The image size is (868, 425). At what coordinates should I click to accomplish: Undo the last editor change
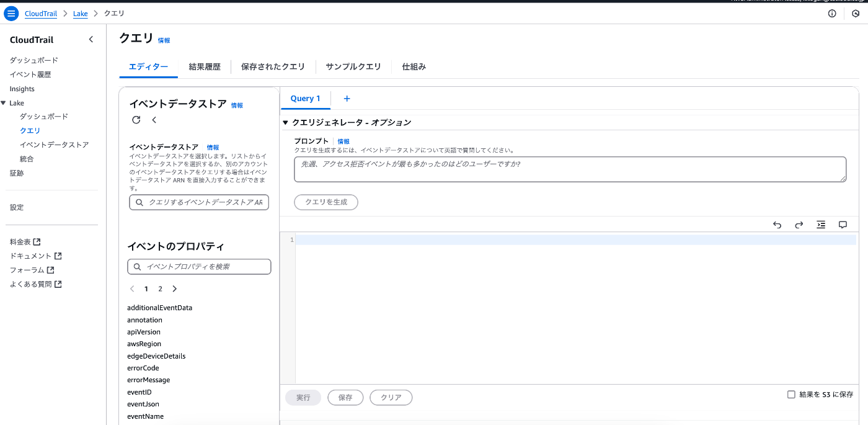tap(777, 225)
